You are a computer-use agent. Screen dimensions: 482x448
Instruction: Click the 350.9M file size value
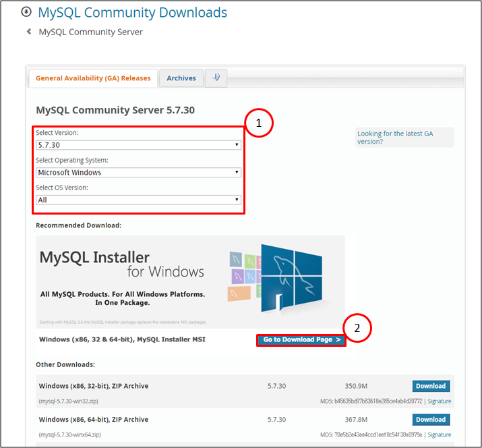pyautogui.click(x=356, y=386)
